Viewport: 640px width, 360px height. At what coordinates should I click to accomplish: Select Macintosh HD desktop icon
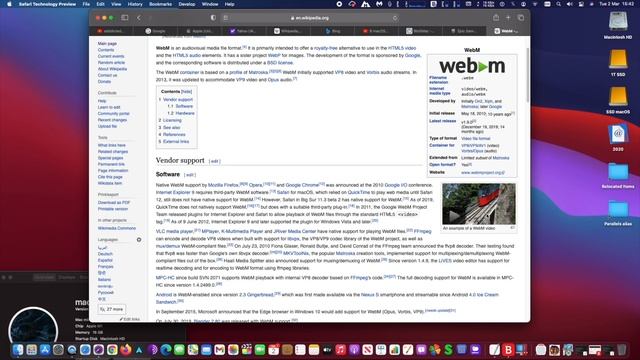[x=618, y=25]
